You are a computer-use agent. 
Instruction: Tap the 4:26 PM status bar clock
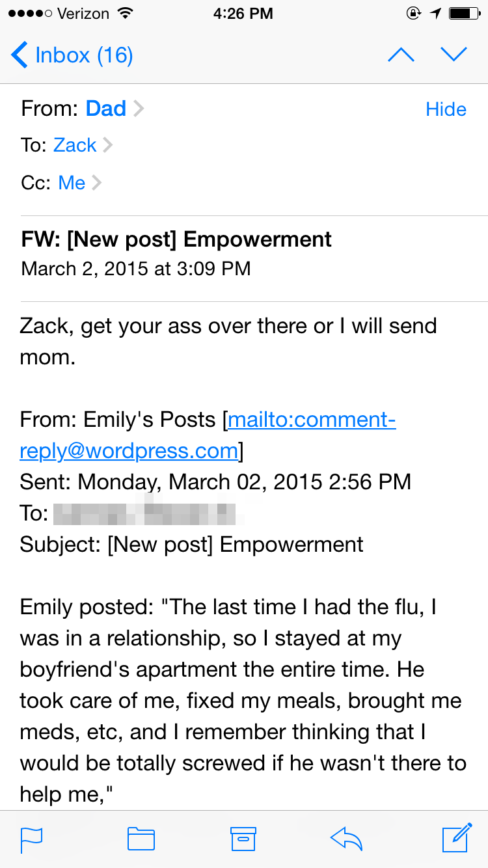coord(243,13)
